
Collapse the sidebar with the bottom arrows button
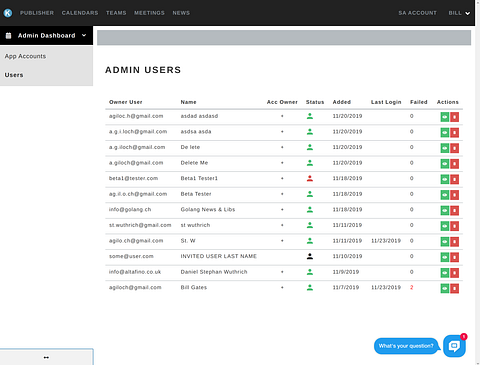coord(46,357)
